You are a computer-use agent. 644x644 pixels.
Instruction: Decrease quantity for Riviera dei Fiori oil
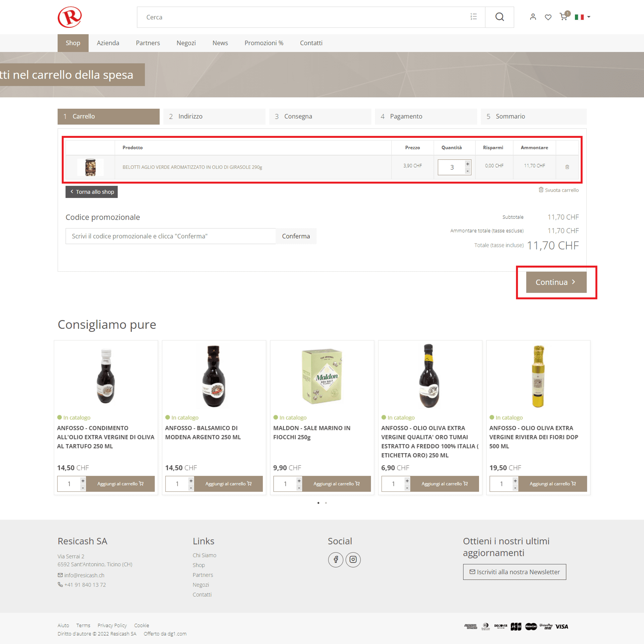(515, 488)
